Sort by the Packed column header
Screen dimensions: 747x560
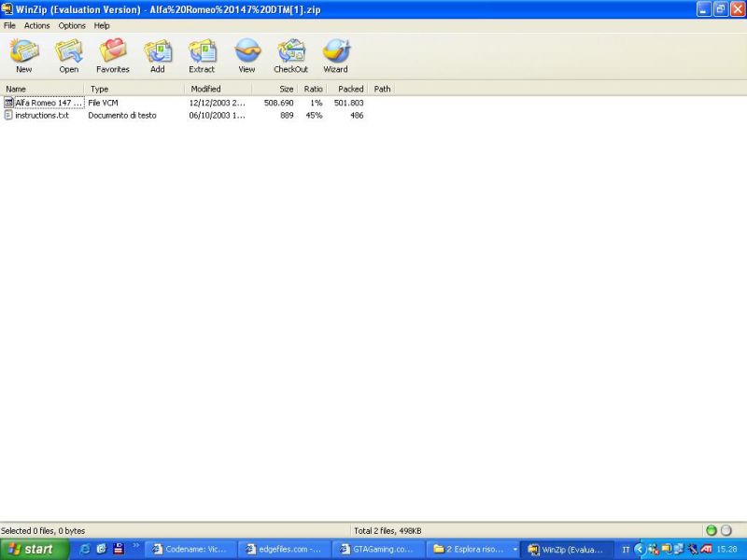point(347,89)
